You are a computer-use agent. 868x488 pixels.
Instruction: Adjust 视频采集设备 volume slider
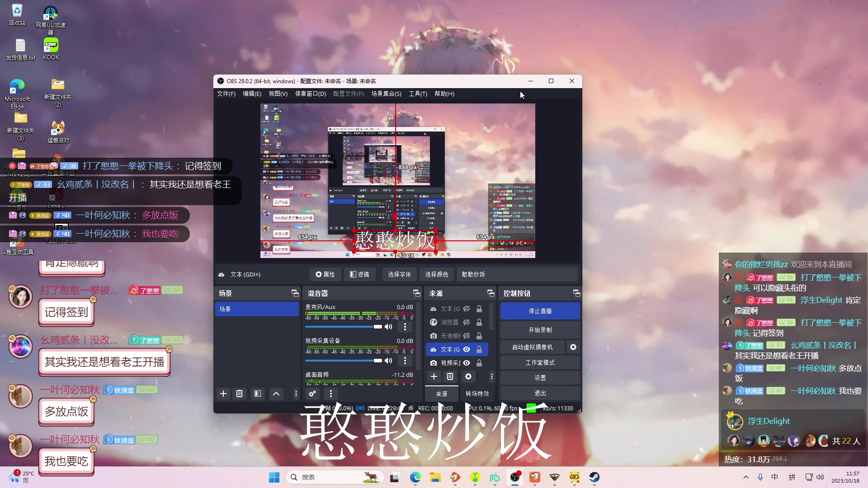344,361
